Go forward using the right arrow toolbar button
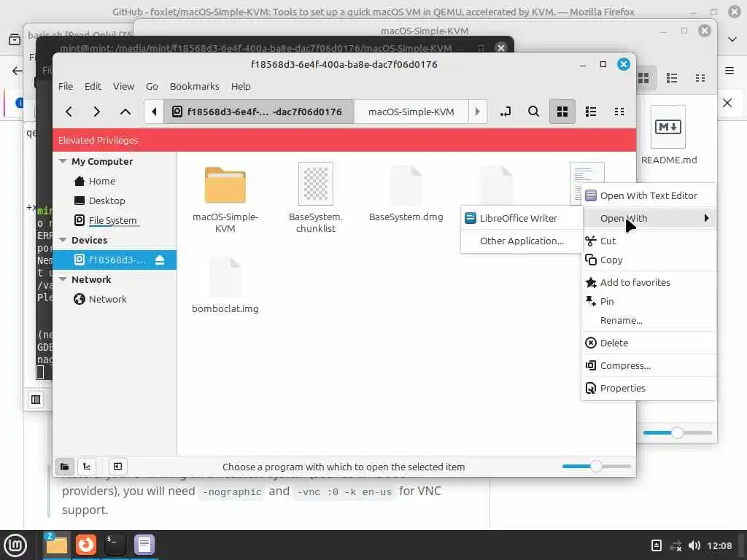The height and width of the screenshot is (560, 747). (x=97, y=112)
